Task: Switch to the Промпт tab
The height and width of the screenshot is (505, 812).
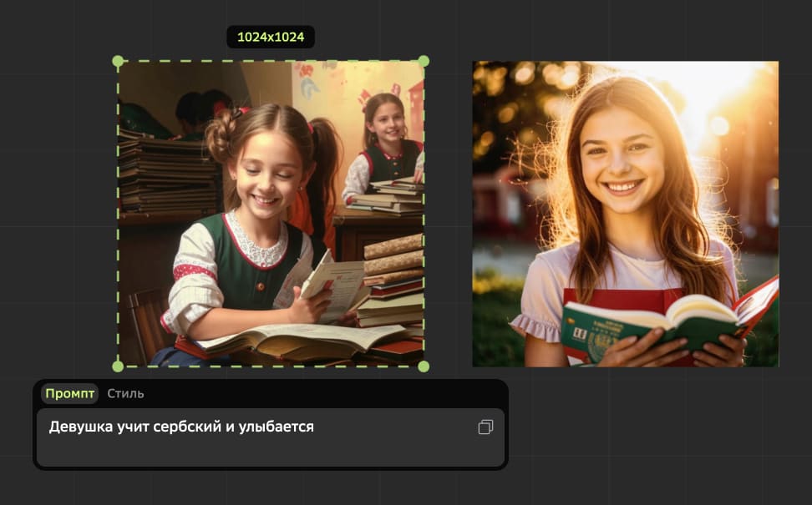Action: tap(69, 393)
